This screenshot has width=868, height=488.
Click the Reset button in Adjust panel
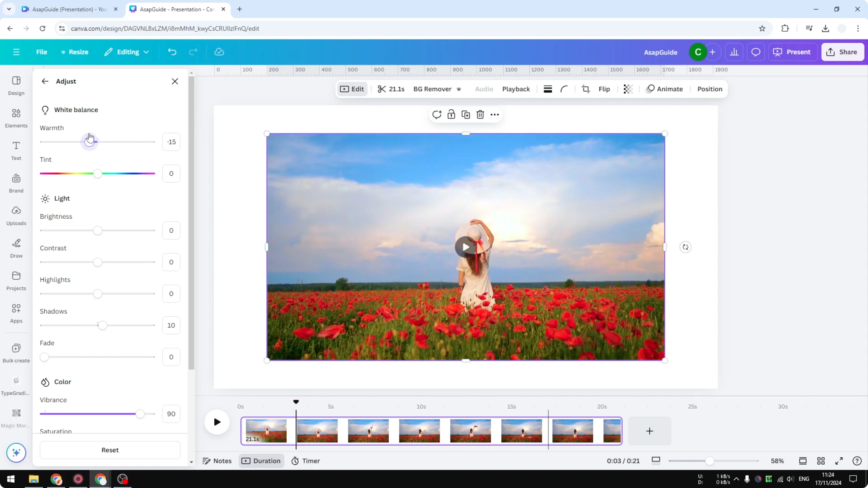(x=110, y=450)
